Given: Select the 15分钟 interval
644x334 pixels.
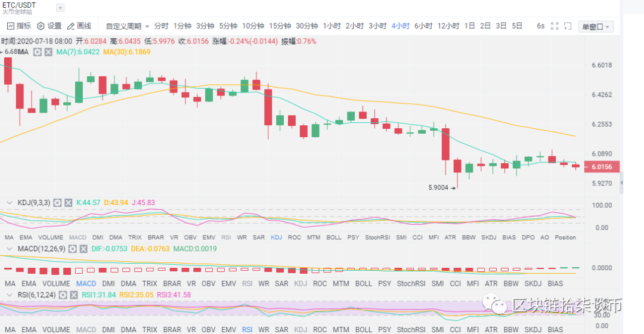Looking at the screenshot, I should [280, 26].
